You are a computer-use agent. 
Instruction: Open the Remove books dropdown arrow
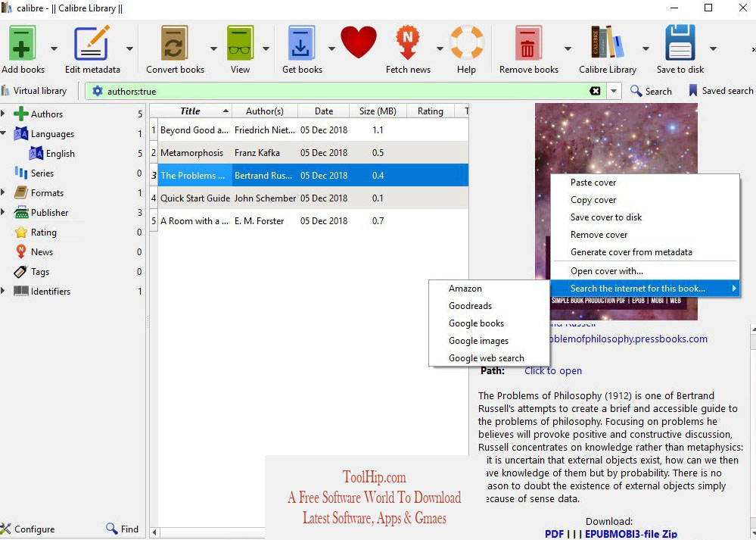coord(568,48)
